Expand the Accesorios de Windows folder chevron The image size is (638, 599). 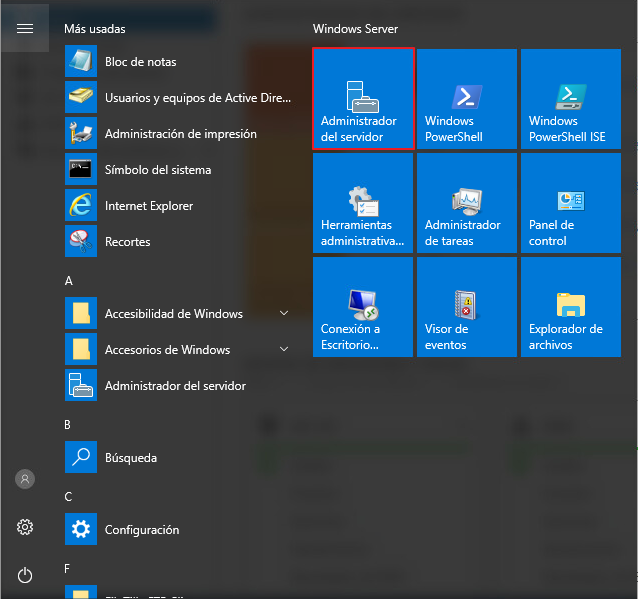point(284,350)
